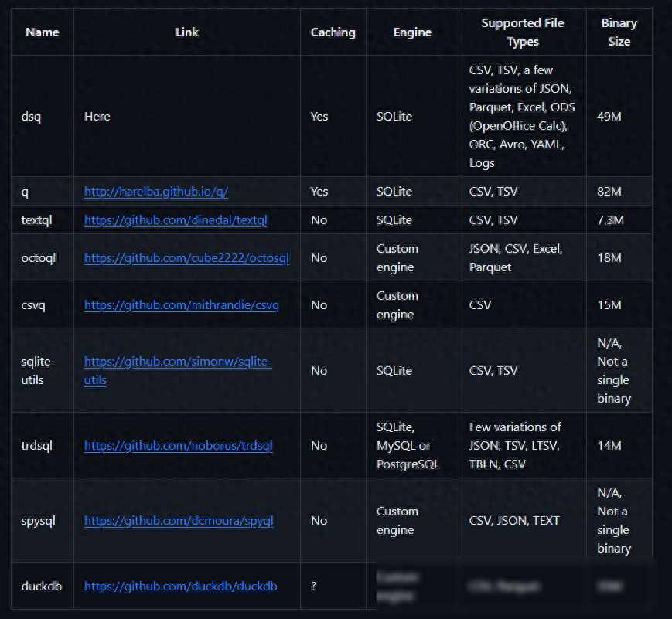The height and width of the screenshot is (619, 672).
Task: Open the simonw/sqlite-utils GitHub link
Action: (178, 370)
